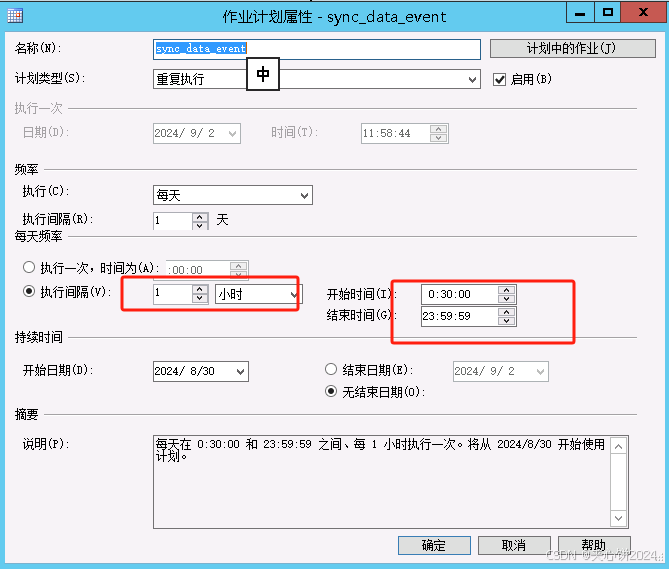This screenshot has height=569, width=669.
Task: Click the 执行间隔(R) days input field
Action: tap(173, 221)
